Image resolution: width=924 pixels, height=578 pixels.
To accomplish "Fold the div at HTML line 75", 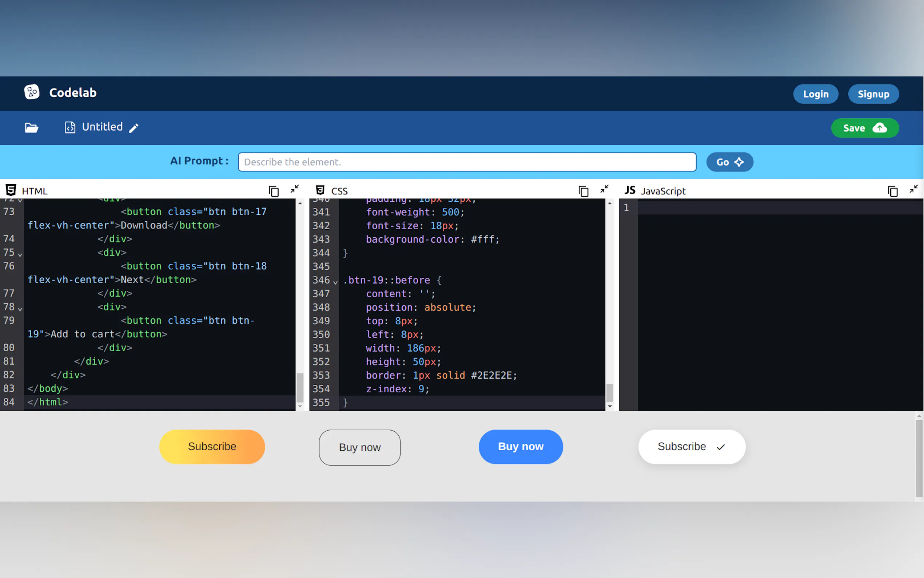I will tap(20, 254).
